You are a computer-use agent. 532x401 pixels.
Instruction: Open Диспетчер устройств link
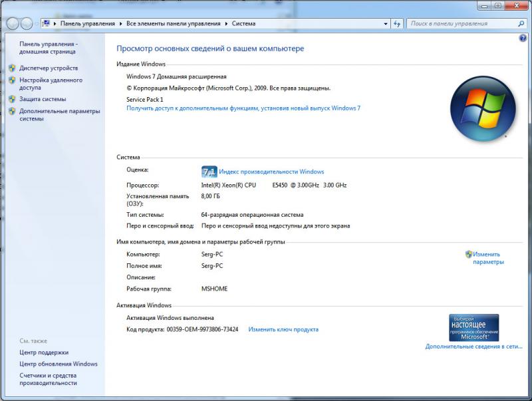coord(49,68)
